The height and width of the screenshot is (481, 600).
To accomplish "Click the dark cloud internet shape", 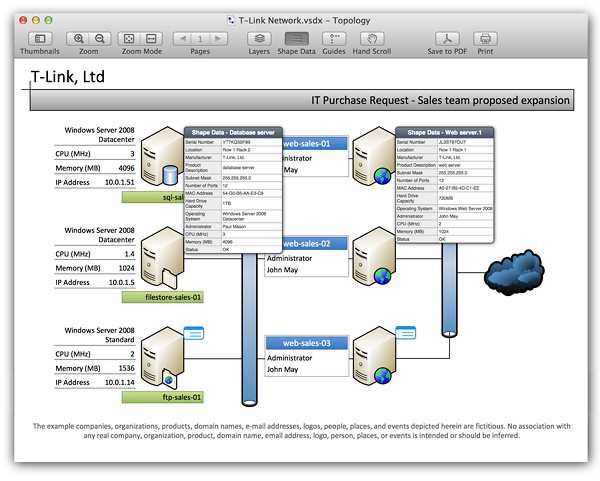I will (514, 272).
